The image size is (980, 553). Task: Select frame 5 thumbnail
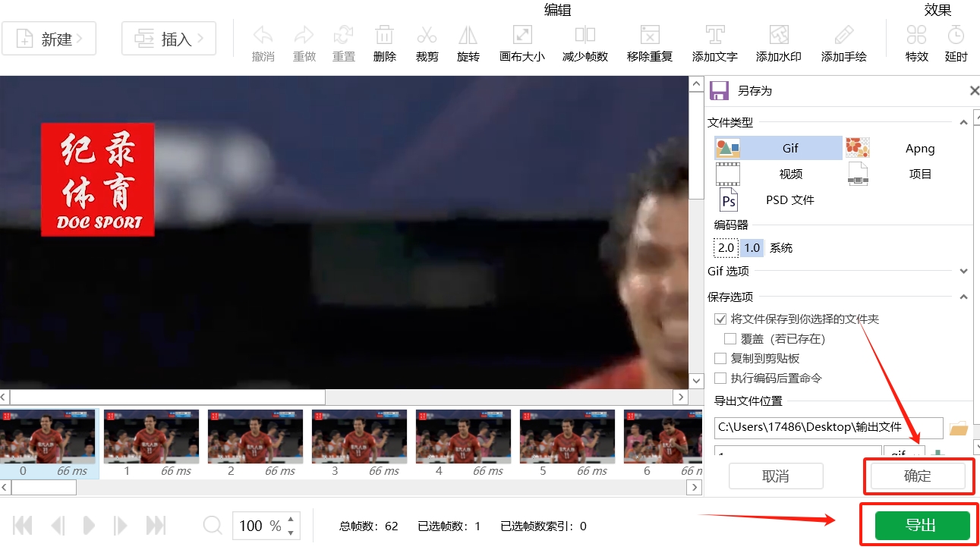(567, 444)
